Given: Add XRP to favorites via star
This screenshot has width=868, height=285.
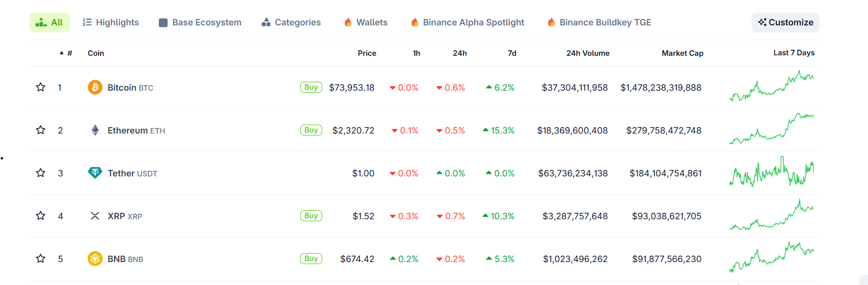Looking at the screenshot, I should click(41, 216).
